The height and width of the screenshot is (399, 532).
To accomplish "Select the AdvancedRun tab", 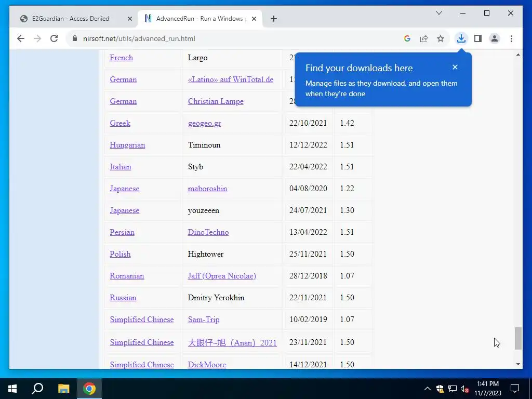I will [x=199, y=19].
